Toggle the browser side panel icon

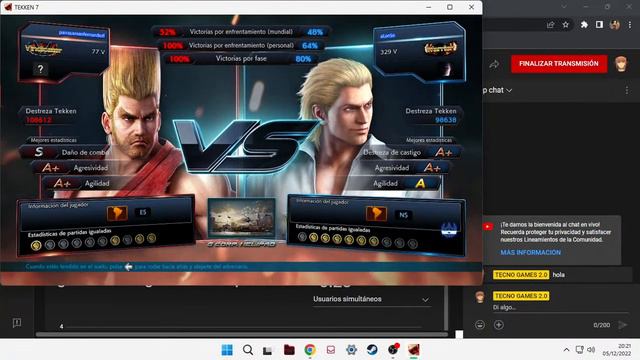click(x=599, y=25)
